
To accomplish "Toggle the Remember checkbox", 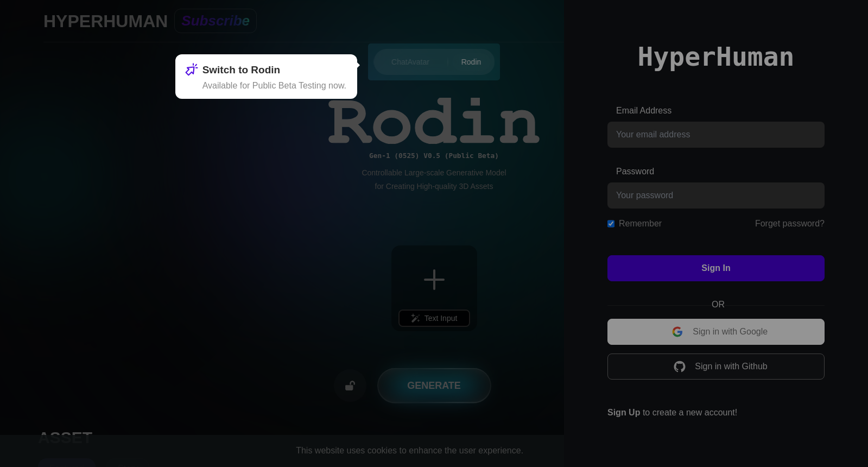I will [x=611, y=224].
